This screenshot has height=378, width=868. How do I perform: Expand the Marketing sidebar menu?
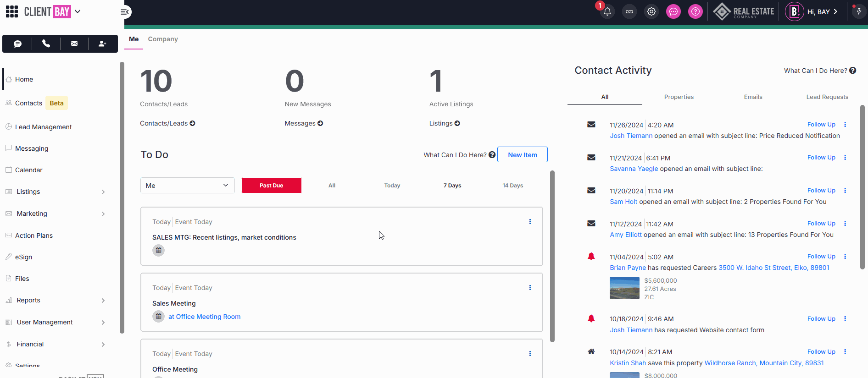point(103,214)
